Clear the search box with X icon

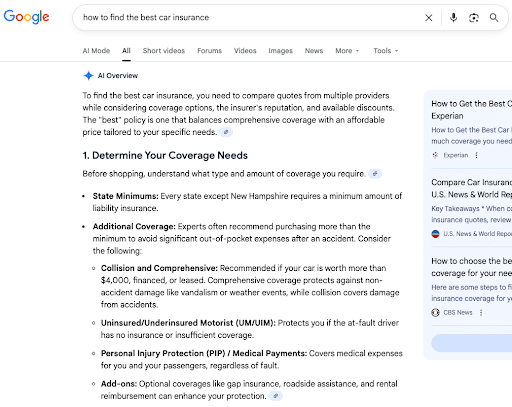pyautogui.click(x=429, y=18)
